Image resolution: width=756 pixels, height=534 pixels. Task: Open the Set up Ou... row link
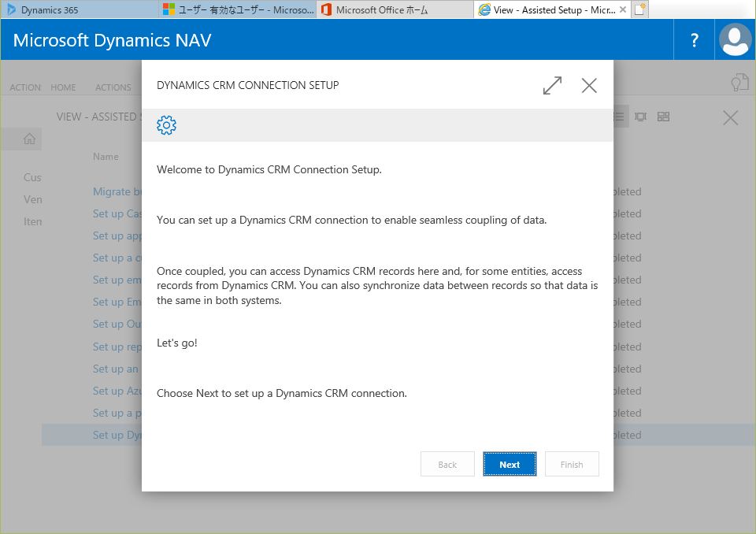(117, 324)
